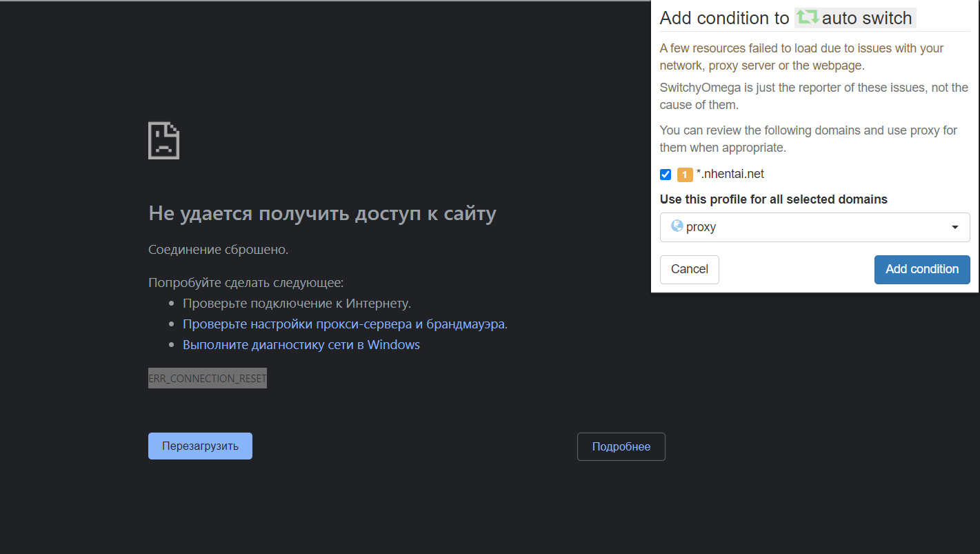Click the Add condition to heading text
Image resolution: width=980 pixels, height=554 pixels.
click(724, 18)
